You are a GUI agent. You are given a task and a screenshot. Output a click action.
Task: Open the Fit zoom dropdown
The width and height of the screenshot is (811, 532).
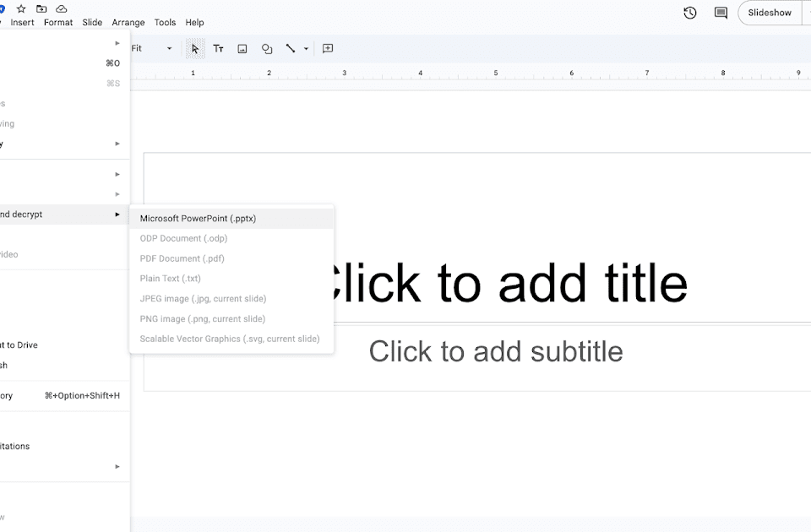click(152, 49)
